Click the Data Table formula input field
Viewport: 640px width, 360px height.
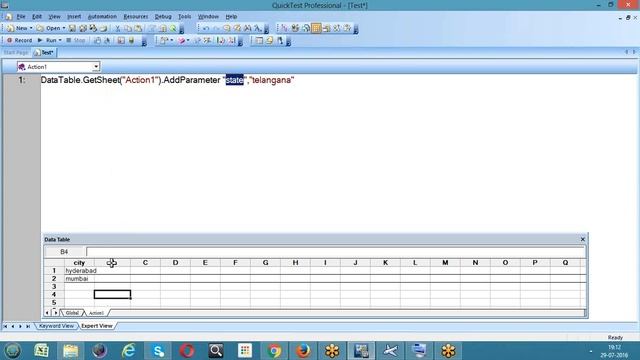[336, 252]
